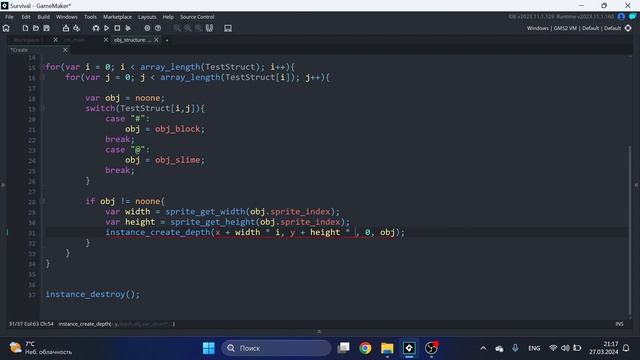Open the laptop mode toolbar icon
The height and width of the screenshot is (360, 640).
[x=228, y=28]
